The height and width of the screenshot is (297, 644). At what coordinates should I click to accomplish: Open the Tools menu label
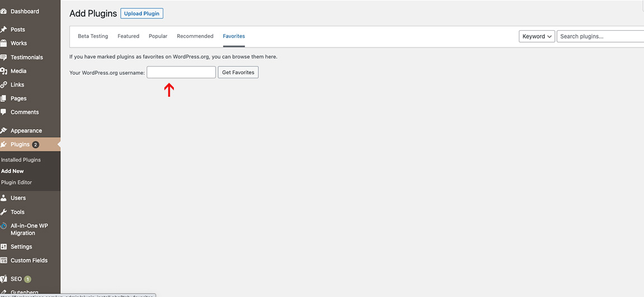tap(18, 212)
